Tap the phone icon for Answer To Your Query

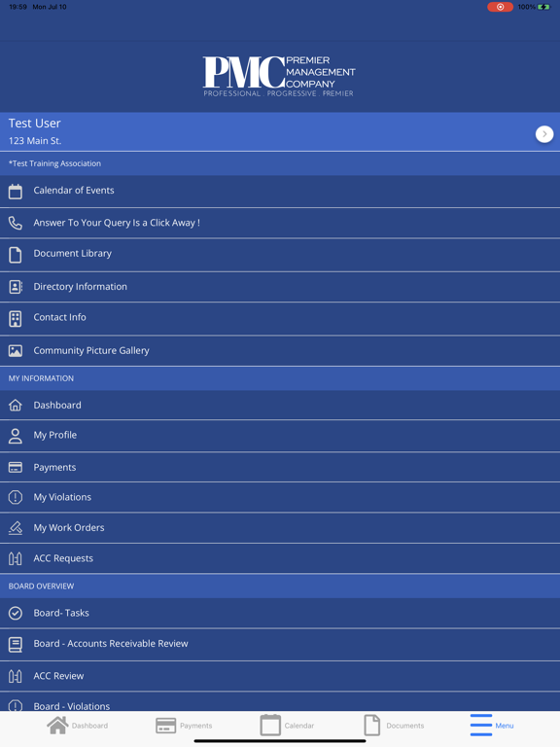click(x=16, y=223)
